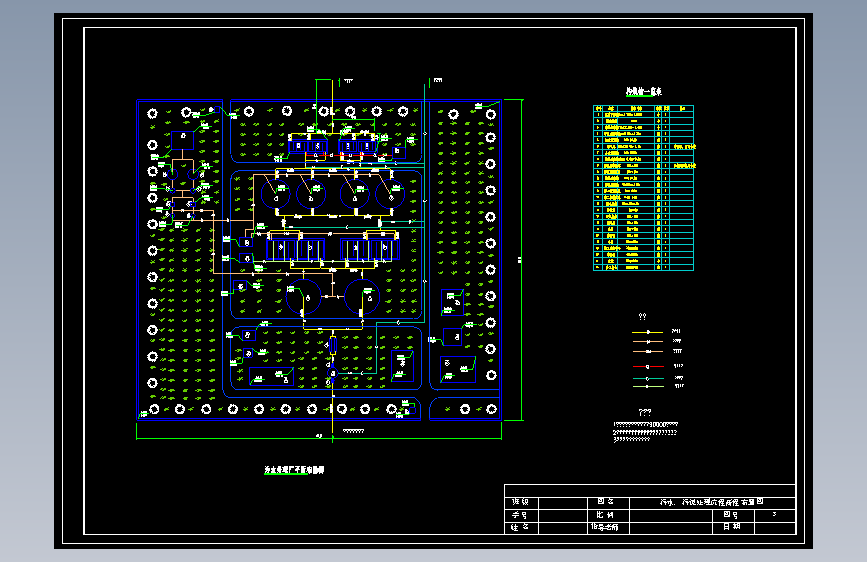
Task: Select the 姓名 label in the title block
Action: coord(520,527)
